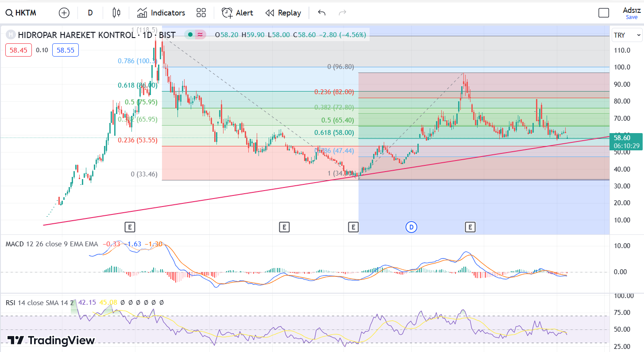Open the TRY currency dropdown

(627, 35)
